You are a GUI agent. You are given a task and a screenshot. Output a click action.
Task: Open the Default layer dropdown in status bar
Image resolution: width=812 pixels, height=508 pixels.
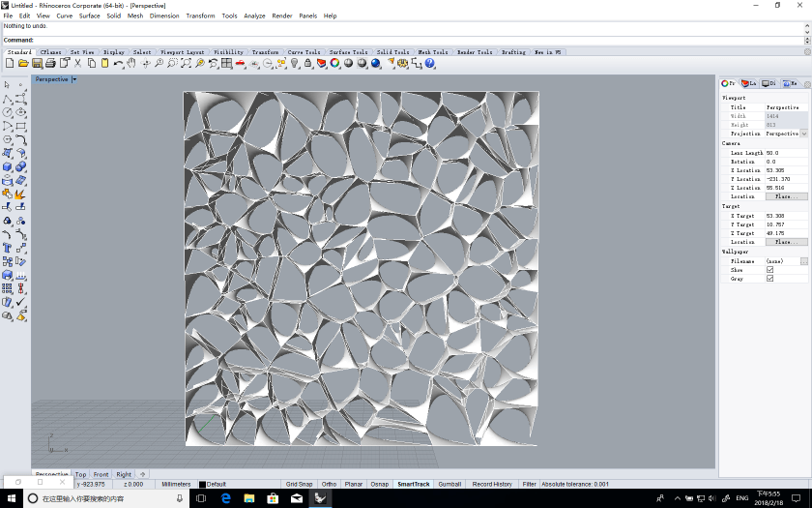(216, 484)
